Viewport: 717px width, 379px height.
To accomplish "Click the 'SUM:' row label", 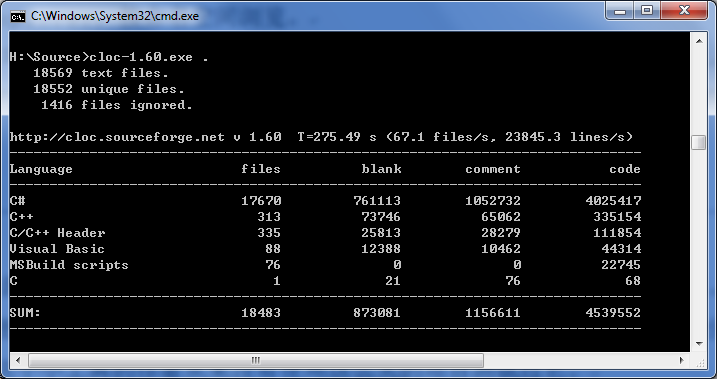I will coord(25,313).
